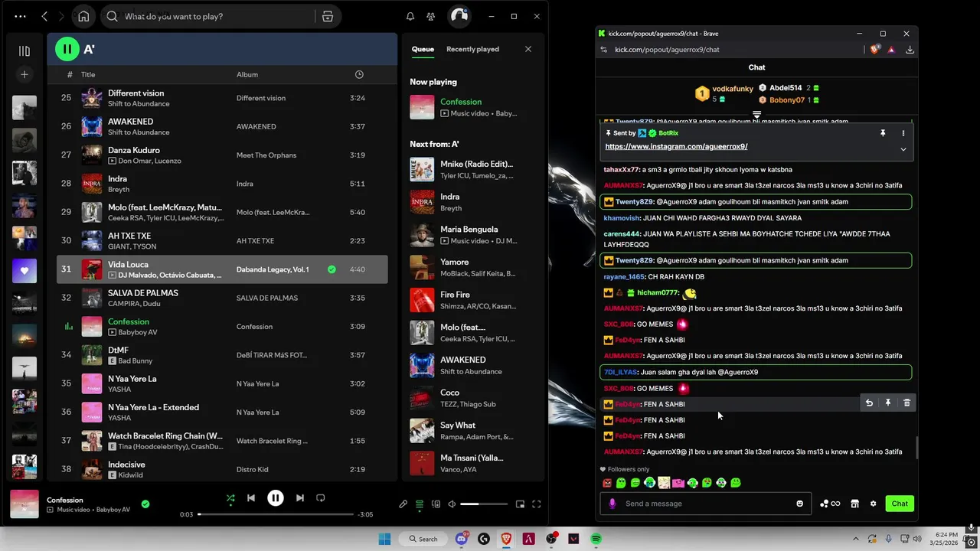Open the BotRix Instagram link in chat
This screenshot has height=551, width=980.
point(676,146)
